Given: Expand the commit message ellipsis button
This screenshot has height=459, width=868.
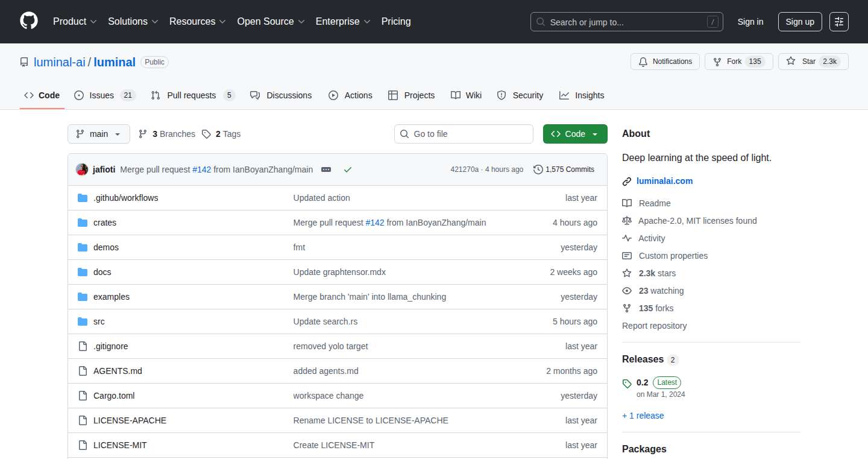Looking at the screenshot, I should 326,169.
